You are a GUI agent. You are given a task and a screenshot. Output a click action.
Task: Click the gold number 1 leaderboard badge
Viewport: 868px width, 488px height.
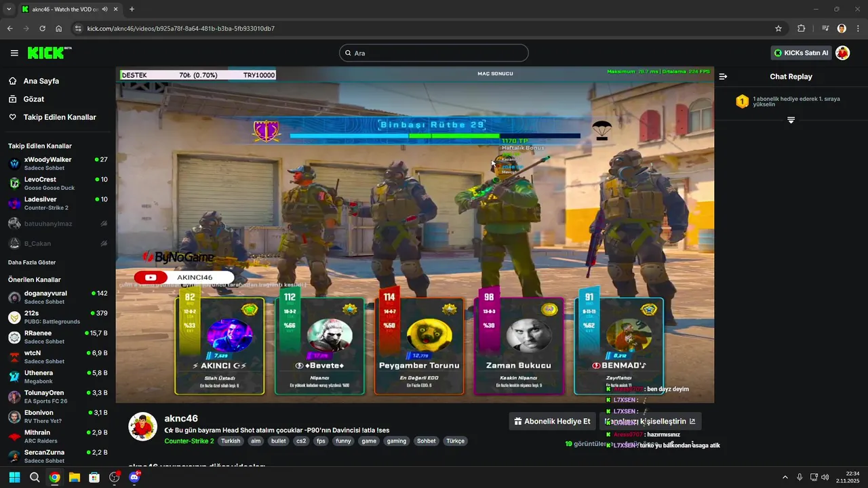[x=742, y=102]
